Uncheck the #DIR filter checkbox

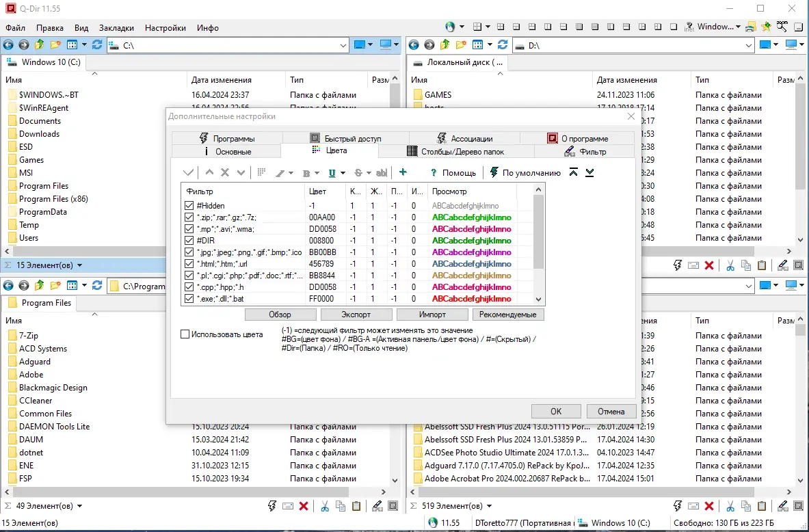[x=189, y=241]
